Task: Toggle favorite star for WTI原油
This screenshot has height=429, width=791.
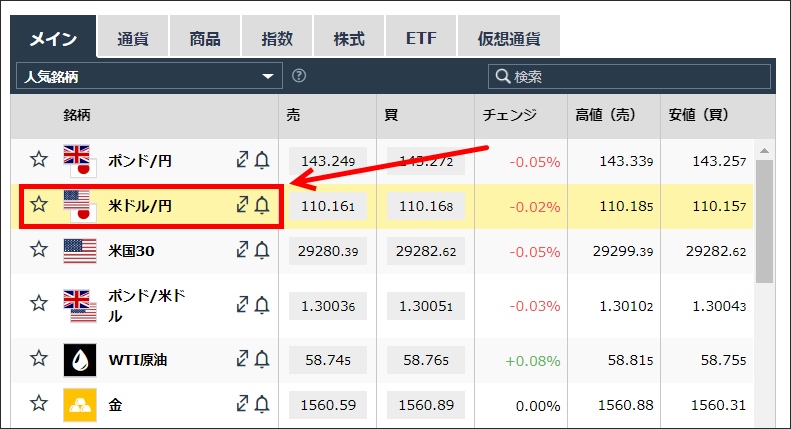Action: (x=39, y=358)
